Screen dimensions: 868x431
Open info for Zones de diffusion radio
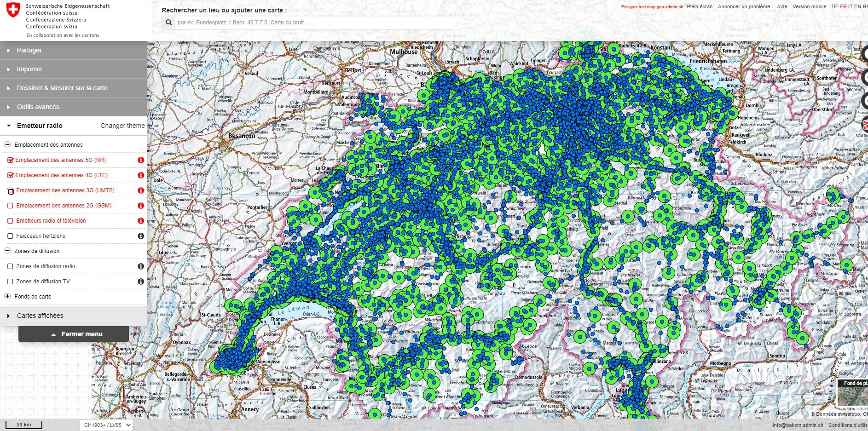(141, 266)
